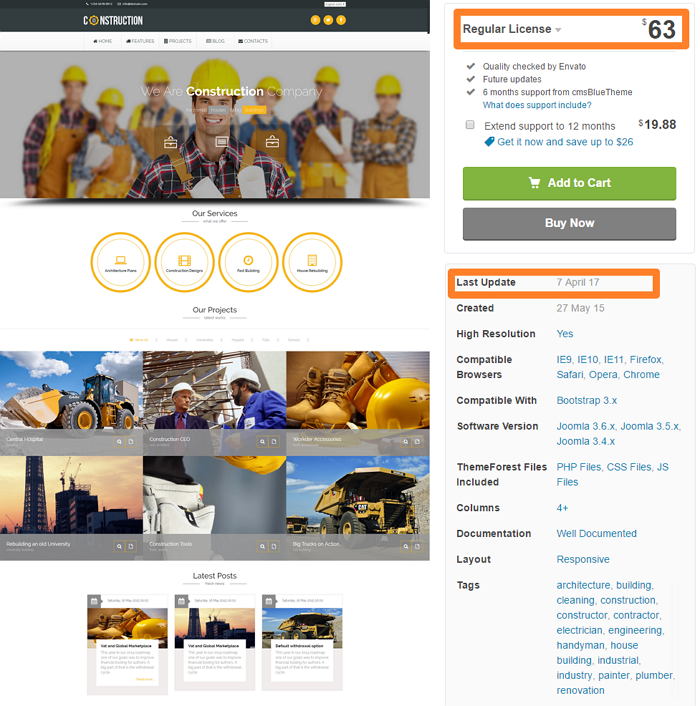Open the Regular License dropdown
The height and width of the screenshot is (706, 700).
(x=512, y=29)
